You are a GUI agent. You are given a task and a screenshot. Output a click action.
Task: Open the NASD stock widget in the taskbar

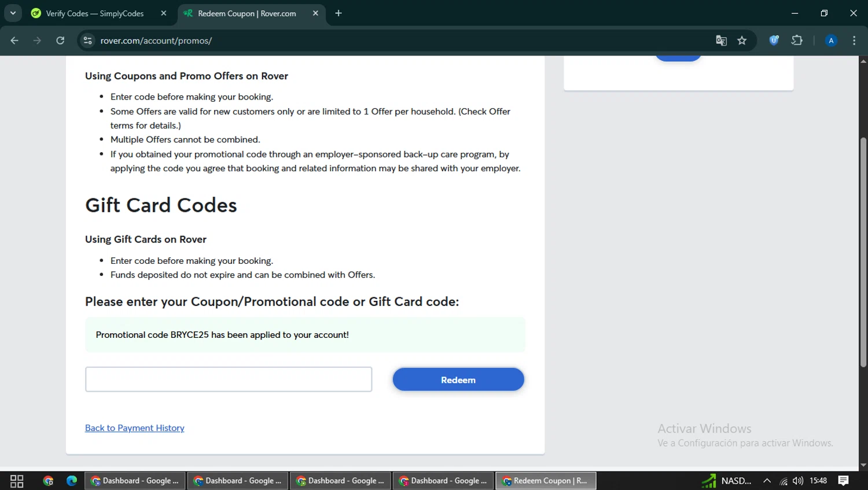coord(727,481)
